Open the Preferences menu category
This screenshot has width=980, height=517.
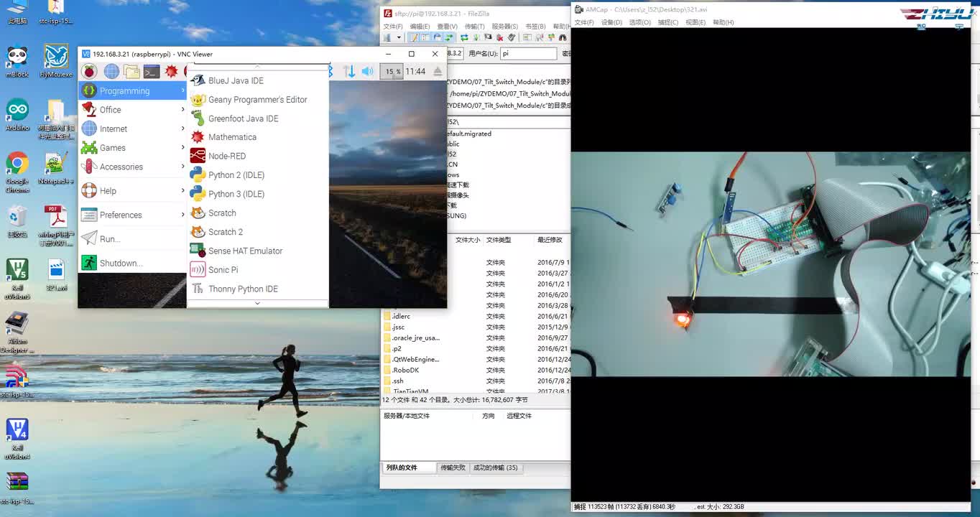[x=133, y=215]
